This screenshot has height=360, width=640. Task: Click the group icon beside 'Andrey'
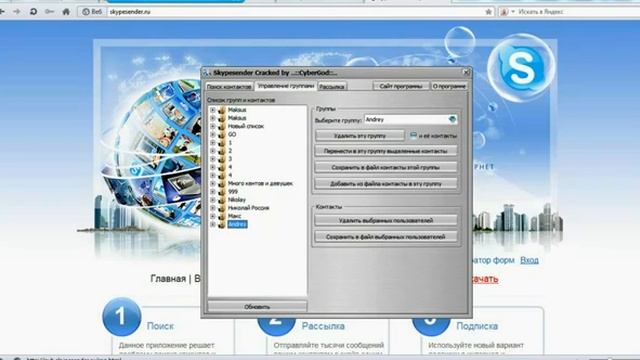pos(222,224)
